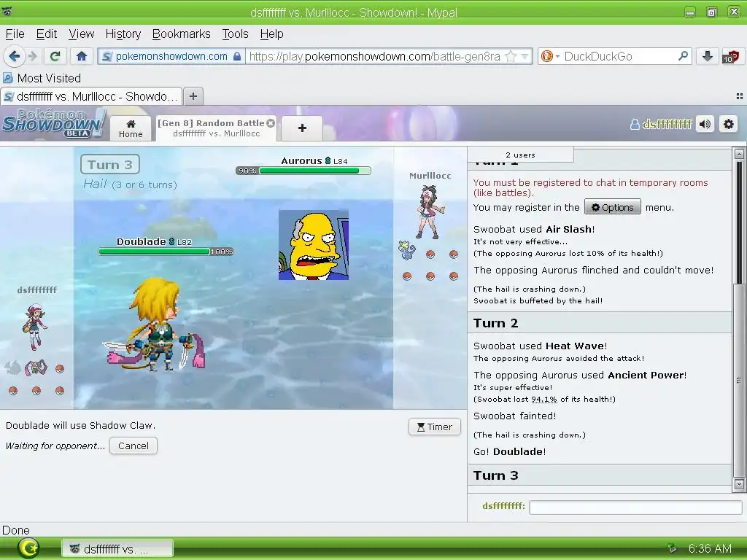Go back with the browser back arrow
Image resolution: width=747 pixels, height=560 pixels.
click(x=15, y=56)
